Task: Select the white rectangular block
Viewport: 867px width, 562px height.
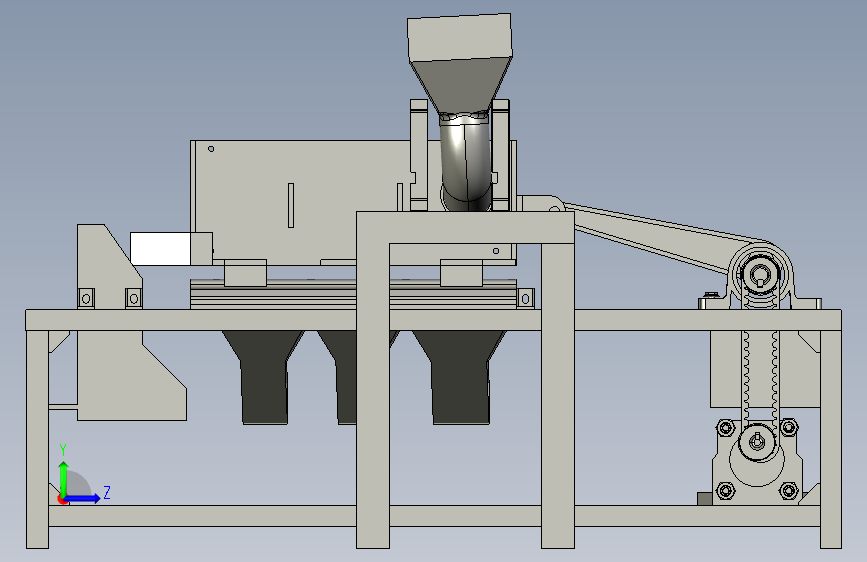Action: (160, 249)
